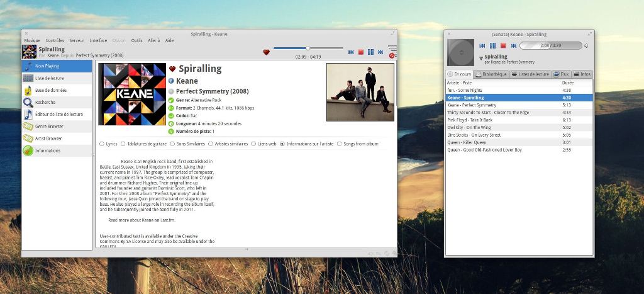This screenshot has width=644, height=294.
Task: Click the grey disc album art in Sonata
Action: pyautogui.click(x=460, y=53)
